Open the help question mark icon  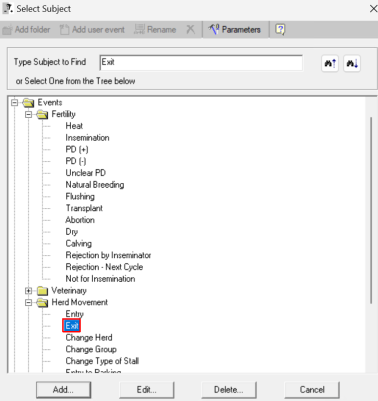pos(280,30)
